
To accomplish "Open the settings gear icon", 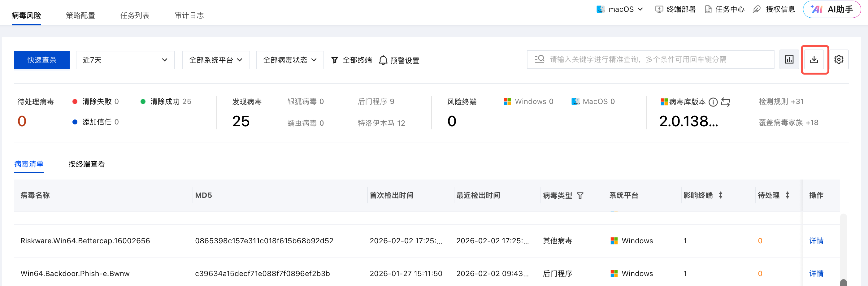I will coord(839,60).
